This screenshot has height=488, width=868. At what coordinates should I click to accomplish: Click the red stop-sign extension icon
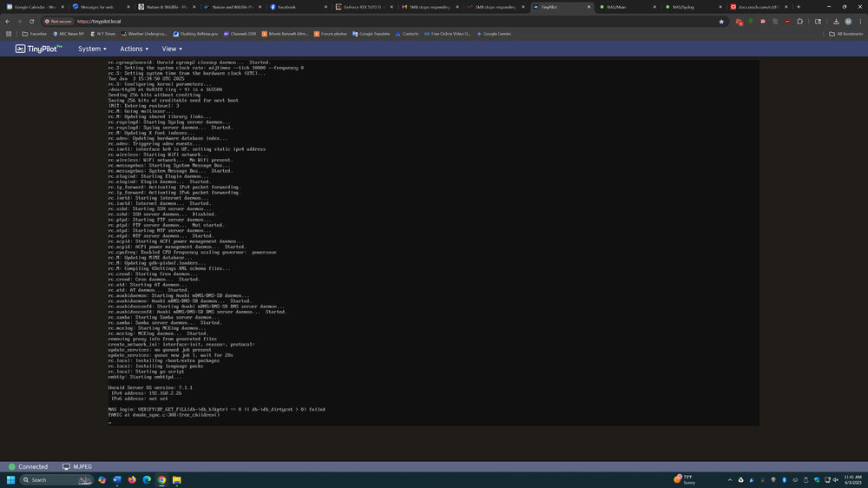point(787,22)
